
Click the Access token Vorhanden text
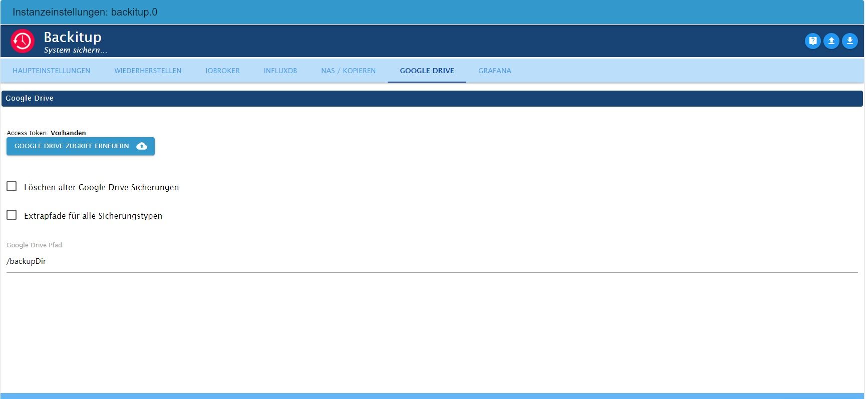46,133
